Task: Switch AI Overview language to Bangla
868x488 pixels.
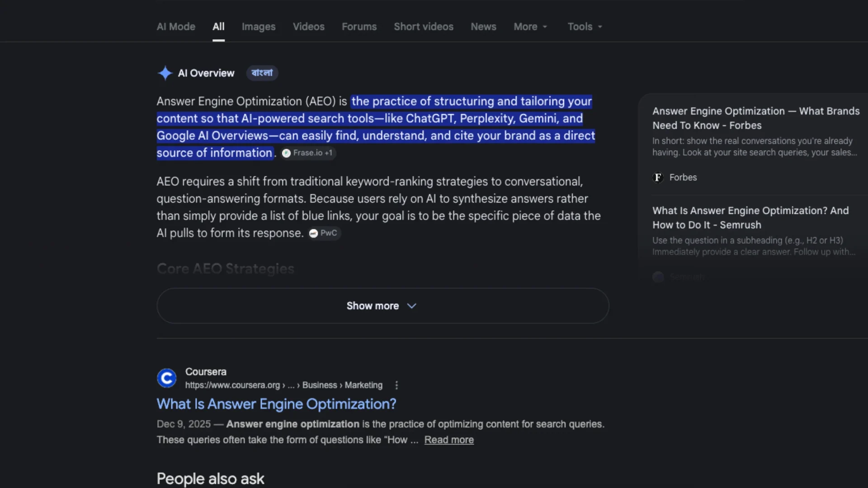Action: click(262, 73)
